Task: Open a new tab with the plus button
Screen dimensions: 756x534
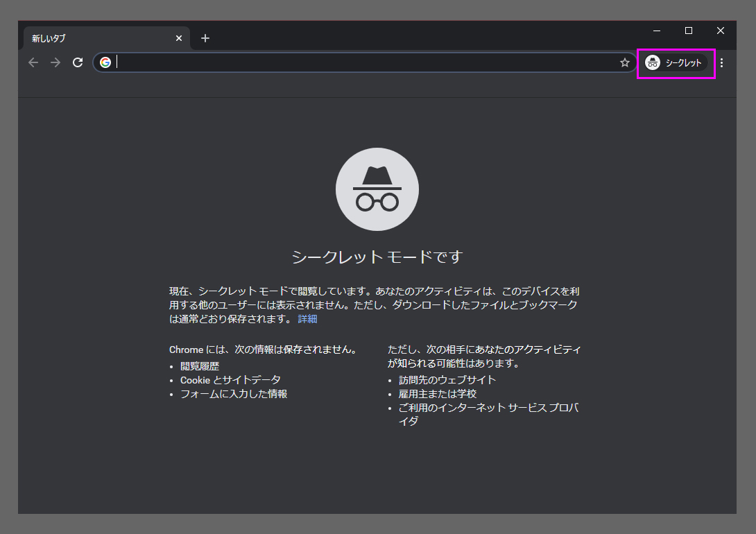Action: [205, 38]
